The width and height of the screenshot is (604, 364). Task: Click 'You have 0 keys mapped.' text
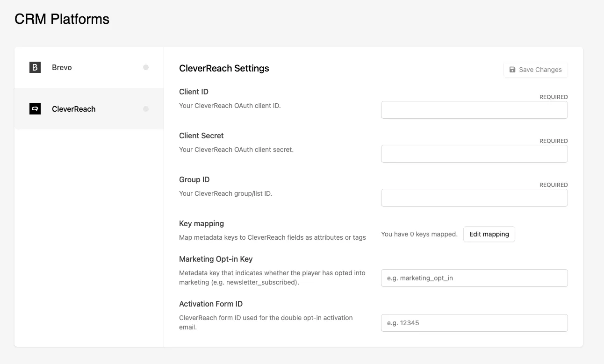coord(419,234)
